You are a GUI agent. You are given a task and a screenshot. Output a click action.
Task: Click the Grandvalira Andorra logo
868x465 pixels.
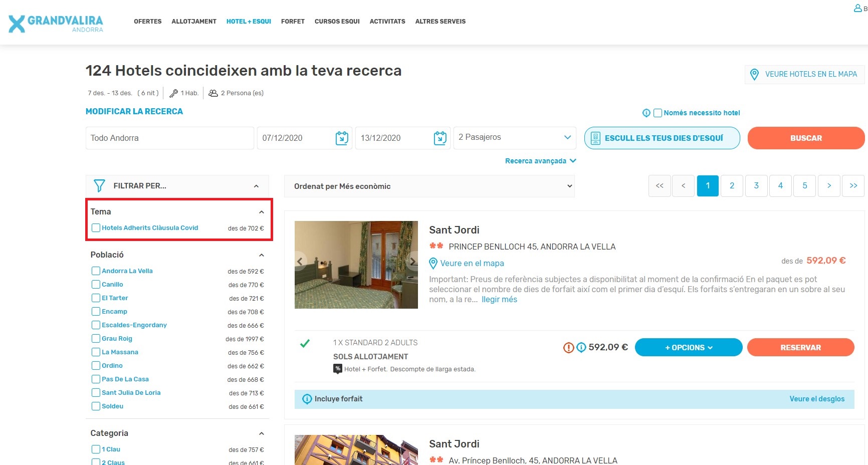[x=56, y=23]
